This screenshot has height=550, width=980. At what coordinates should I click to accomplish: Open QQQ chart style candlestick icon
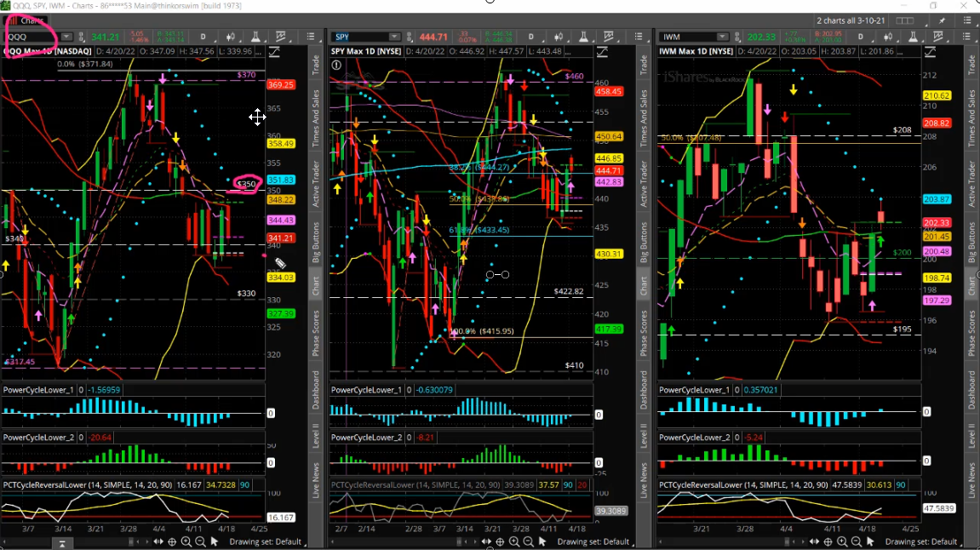pos(230,37)
